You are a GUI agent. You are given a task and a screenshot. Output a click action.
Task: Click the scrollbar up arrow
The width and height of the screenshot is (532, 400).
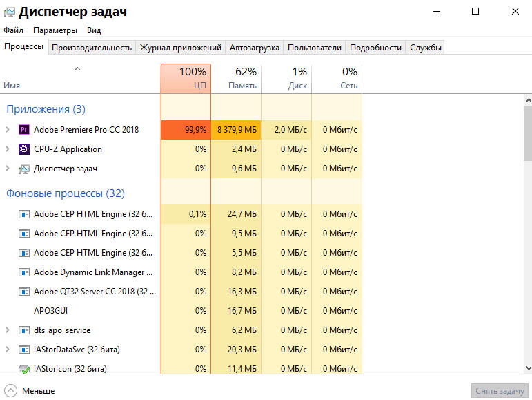pos(529,100)
